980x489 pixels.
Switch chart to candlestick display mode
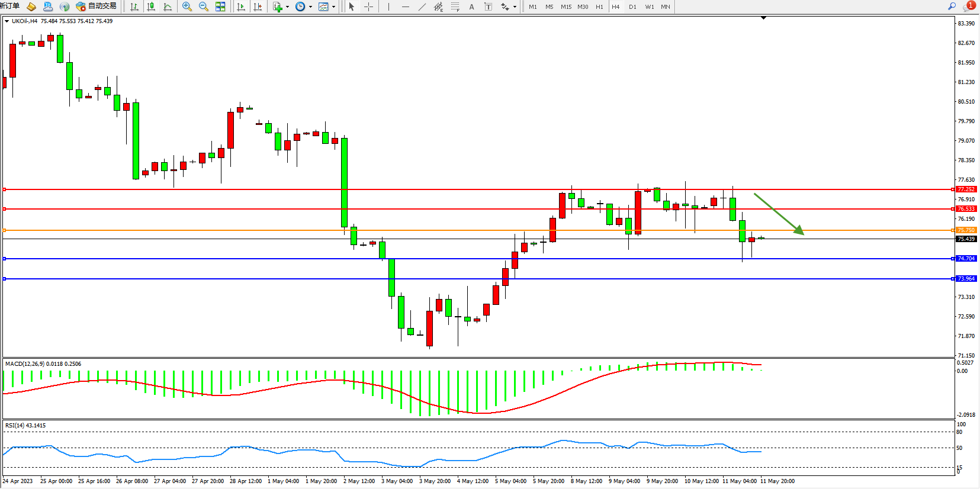(151, 7)
